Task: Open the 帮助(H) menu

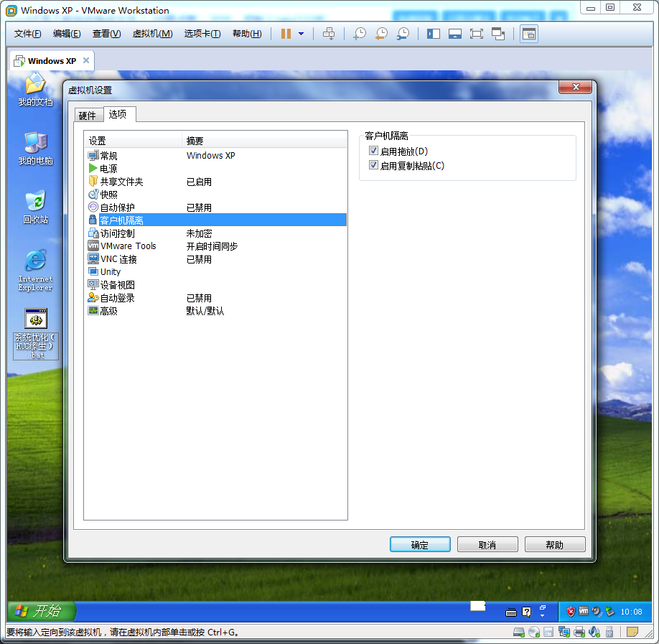Action: click(x=247, y=34)
